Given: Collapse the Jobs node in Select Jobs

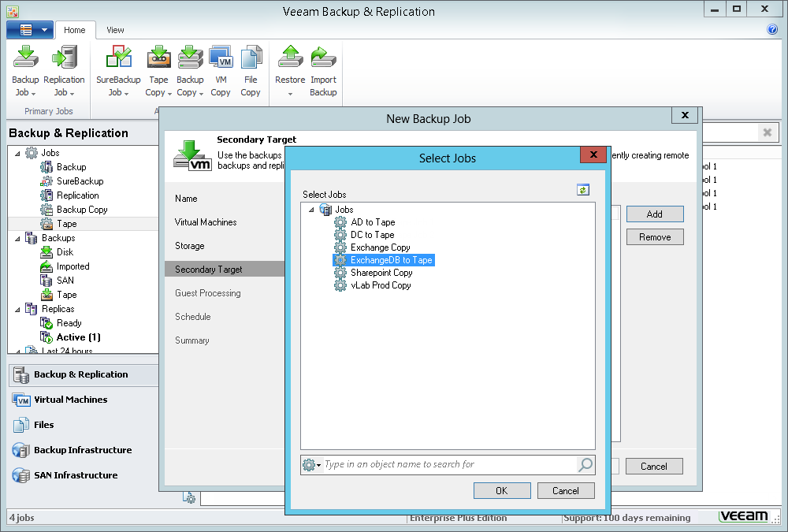Looking at the screenshot, I should point(311,210).
